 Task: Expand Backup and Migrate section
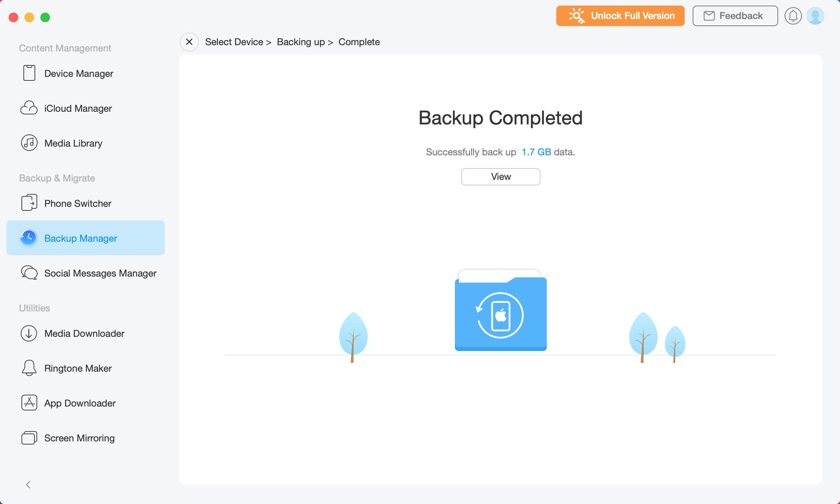coord(56,178)
